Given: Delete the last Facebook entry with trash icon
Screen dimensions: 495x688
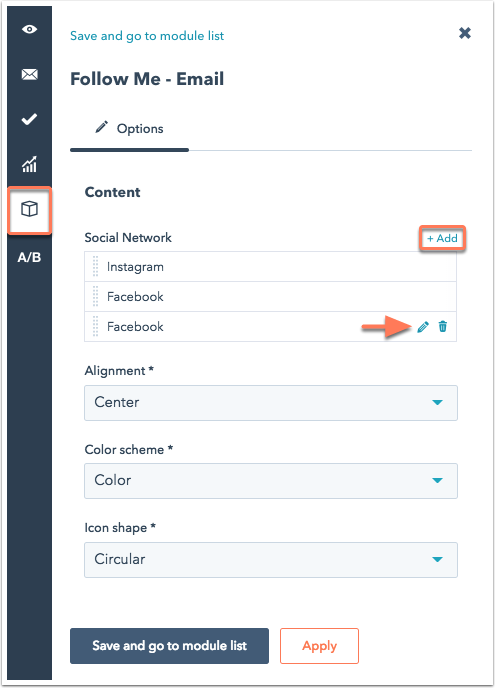Looking at the screenshot, I should click(x=443, y=326).
